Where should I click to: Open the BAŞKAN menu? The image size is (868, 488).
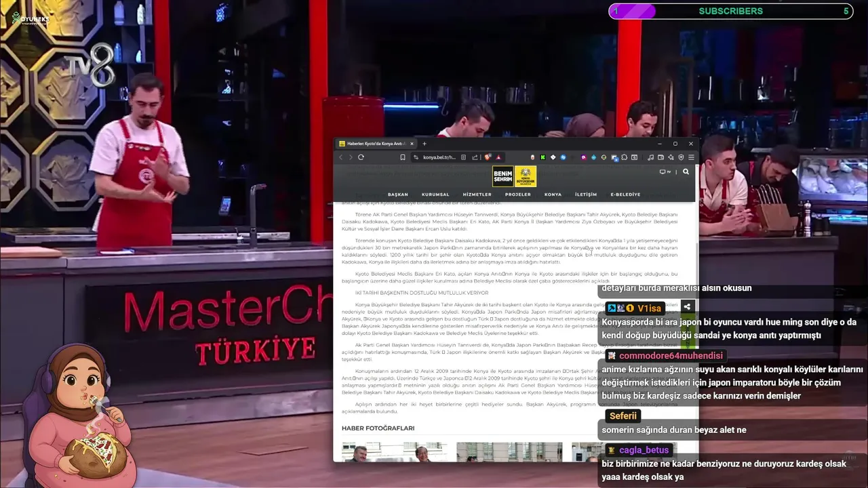pos(398,195)
